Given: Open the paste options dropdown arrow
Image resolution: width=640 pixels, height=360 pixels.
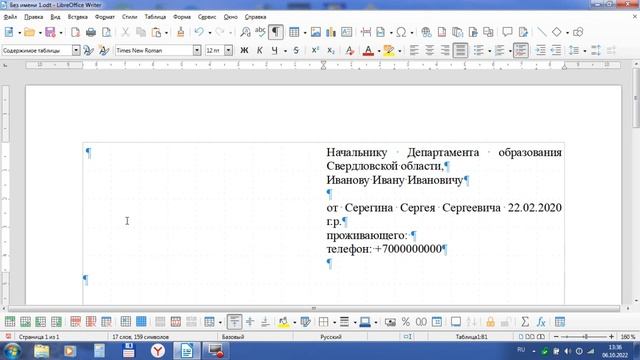Looking at the screenshot, I should pos(166,33).
